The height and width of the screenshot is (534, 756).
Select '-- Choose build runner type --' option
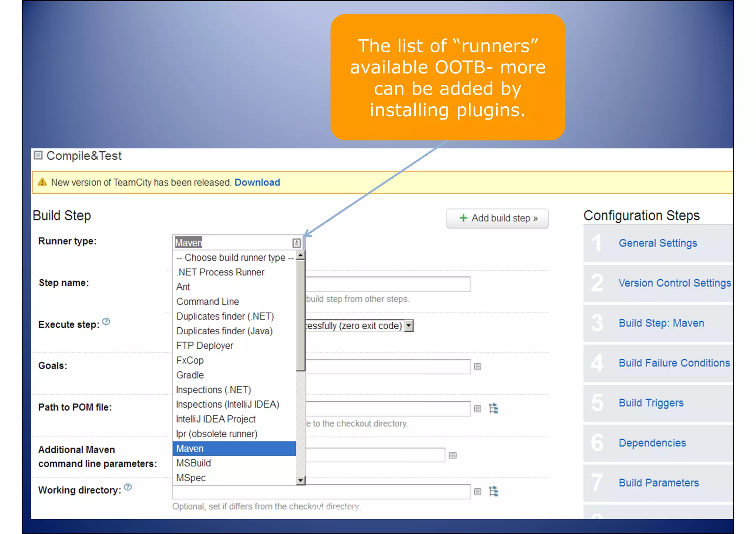click(234, 258)
